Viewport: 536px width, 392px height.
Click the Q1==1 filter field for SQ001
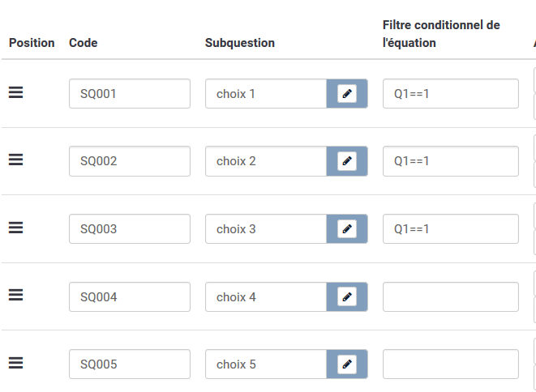pyautogui.click(x=450, y=94)
